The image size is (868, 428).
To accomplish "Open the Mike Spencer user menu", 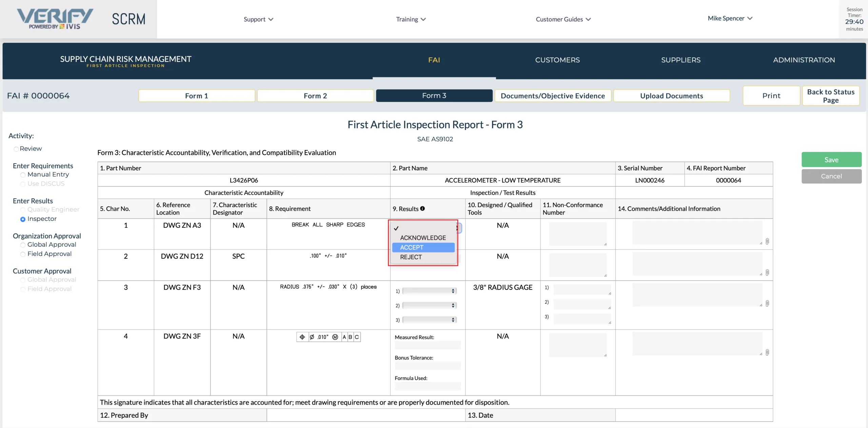I will click(730, 18).
